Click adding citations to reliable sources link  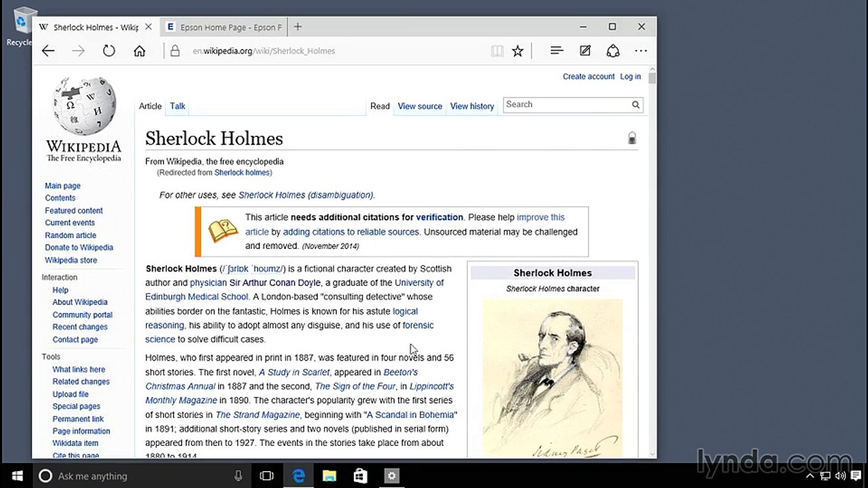[351, 232]
